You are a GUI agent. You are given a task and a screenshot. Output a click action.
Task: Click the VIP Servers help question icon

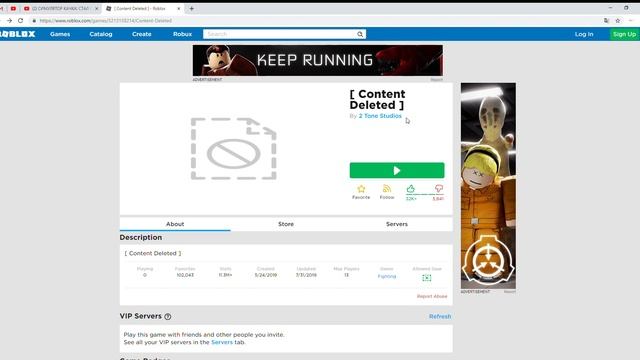tap(168, 316)
